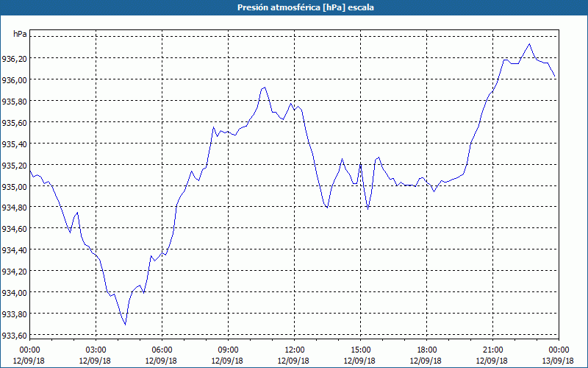Click the 935,20 y-axis label
The height and width of the screenshot is (368, 588).
pyautogui.click(x=14, y=165)
